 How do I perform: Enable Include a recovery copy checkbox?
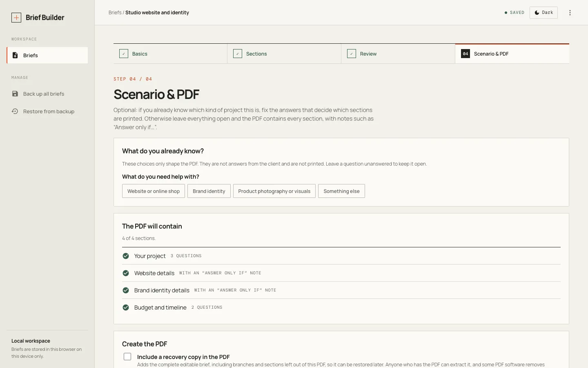pos(127,357)
